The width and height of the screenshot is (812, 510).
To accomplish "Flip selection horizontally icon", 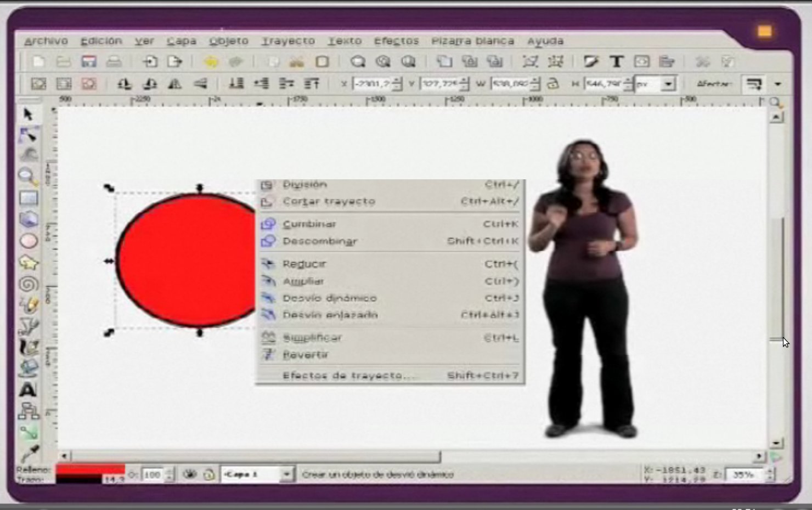I will click(175, 84).
